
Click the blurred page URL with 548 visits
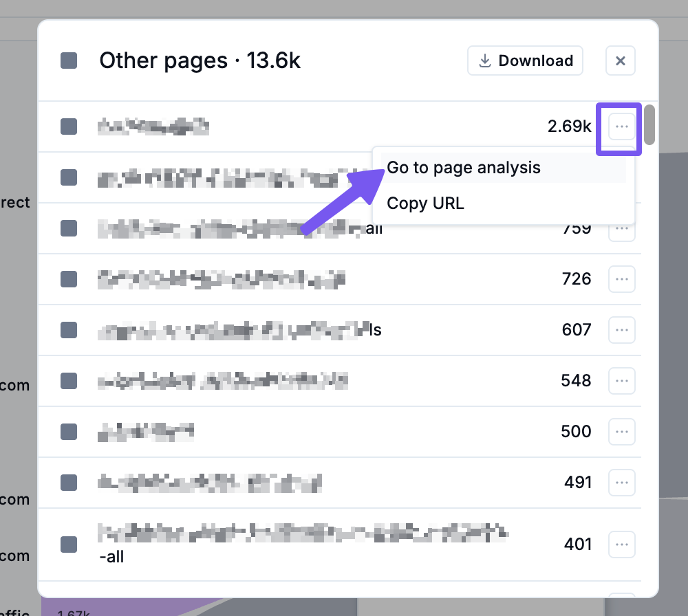pos(224,380)
